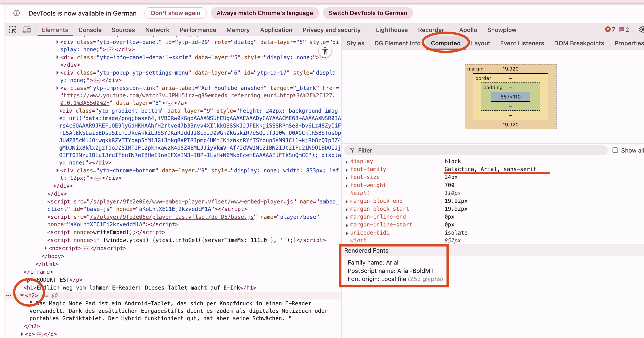This screenshot has width=644, height=338.
Task: Expand the display computed property
Action: tap(347, 162)
